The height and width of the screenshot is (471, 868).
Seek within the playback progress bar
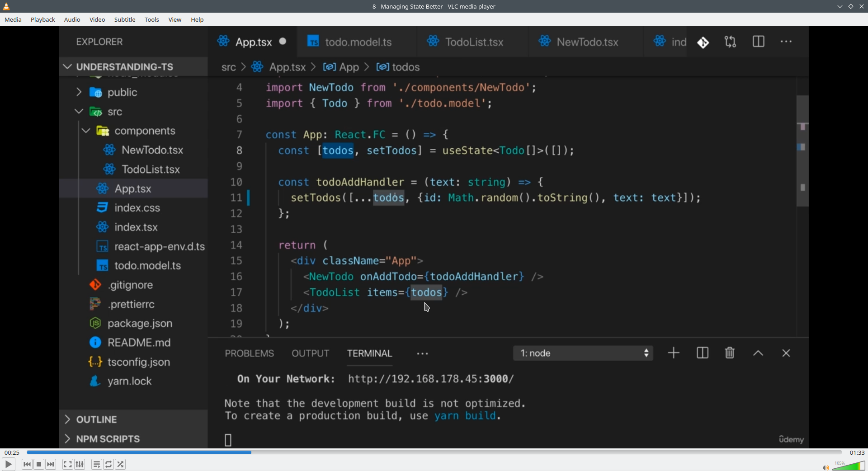[434, 452]
